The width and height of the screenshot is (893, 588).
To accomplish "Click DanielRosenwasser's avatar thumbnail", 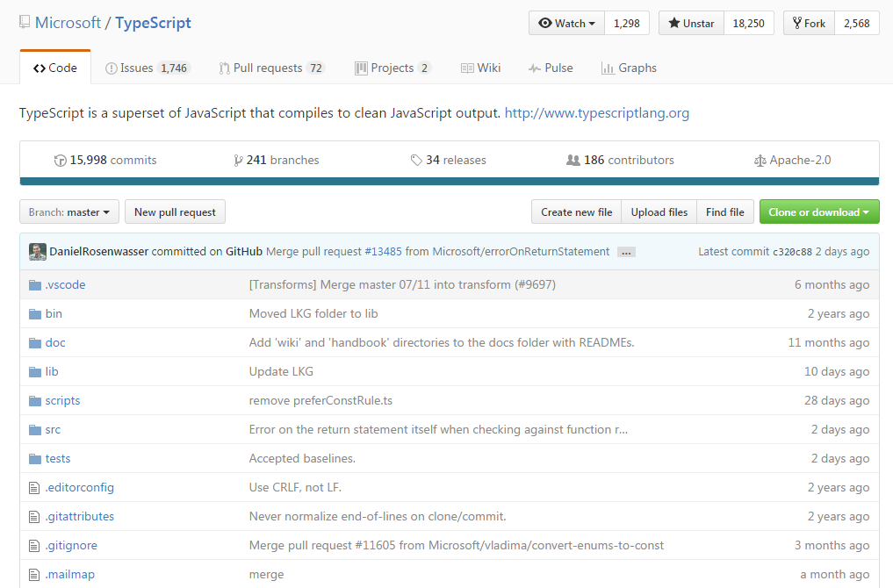I will pos(38,252).
